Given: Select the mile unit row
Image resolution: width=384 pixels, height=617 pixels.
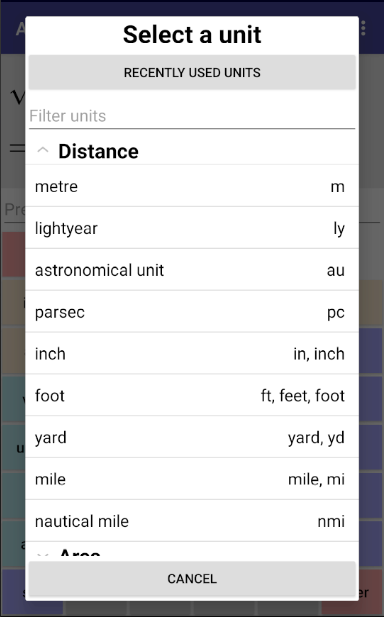Looking at the screenshot, I should point(192,479).
